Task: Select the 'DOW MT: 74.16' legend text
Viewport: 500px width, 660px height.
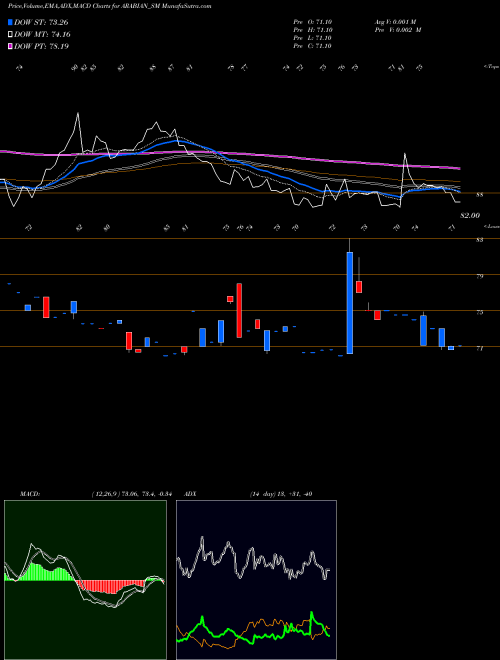Action: coord(42,35)
